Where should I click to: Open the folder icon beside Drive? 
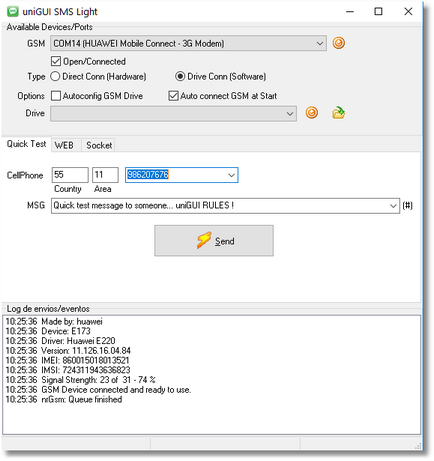tap(338, 113)
